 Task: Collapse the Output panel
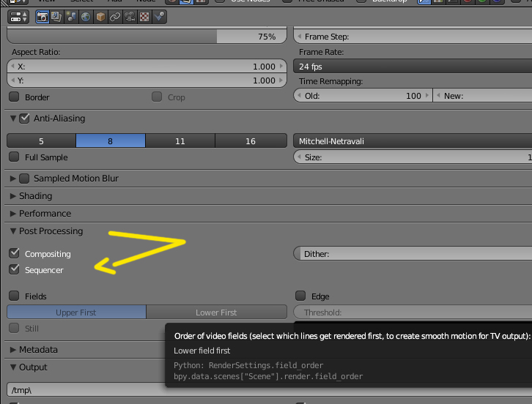(13, 367)
